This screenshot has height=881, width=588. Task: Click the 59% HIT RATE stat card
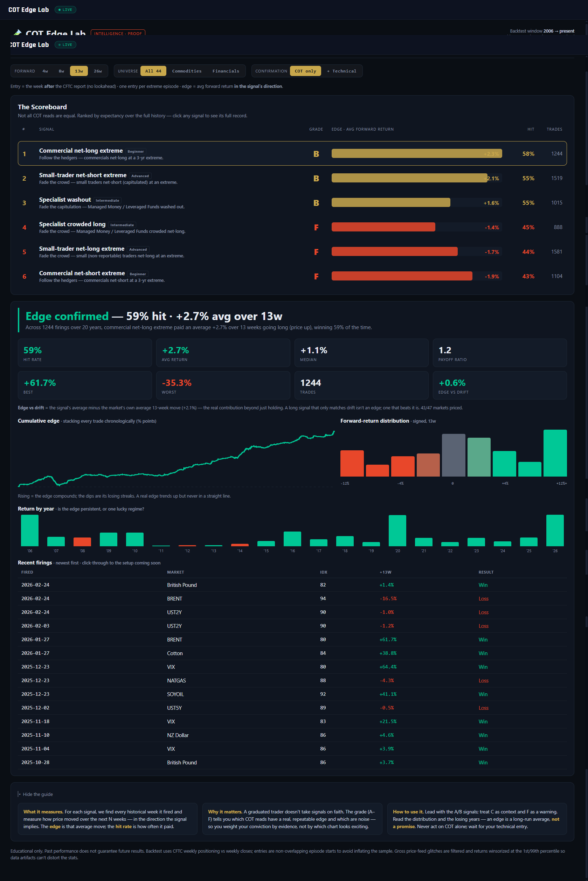85,353
